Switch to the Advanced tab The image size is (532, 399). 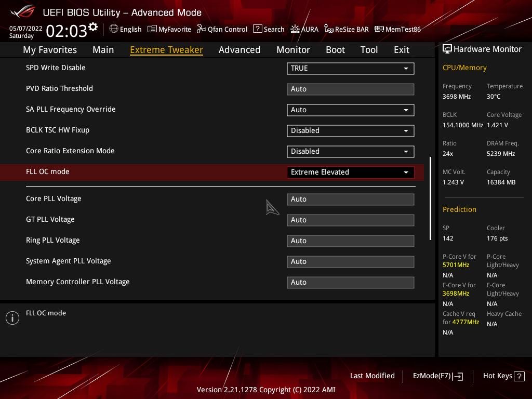point(240,49)
